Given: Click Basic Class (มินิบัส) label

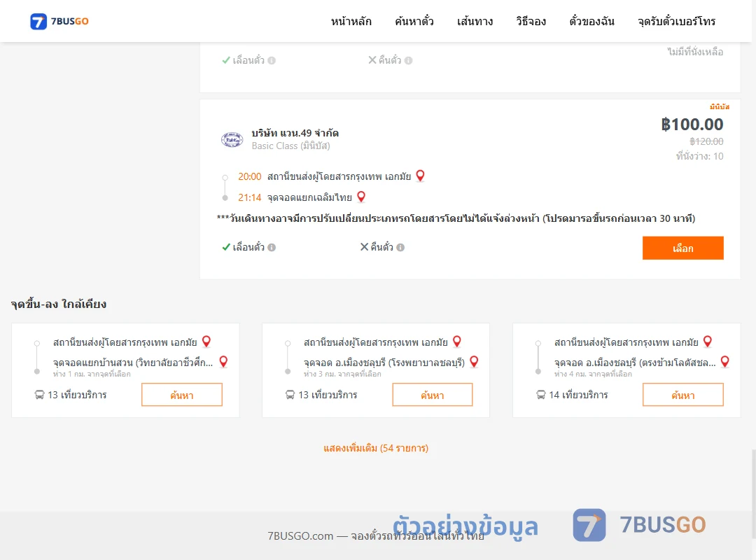Looking at the screenshot, I should 290,146.
